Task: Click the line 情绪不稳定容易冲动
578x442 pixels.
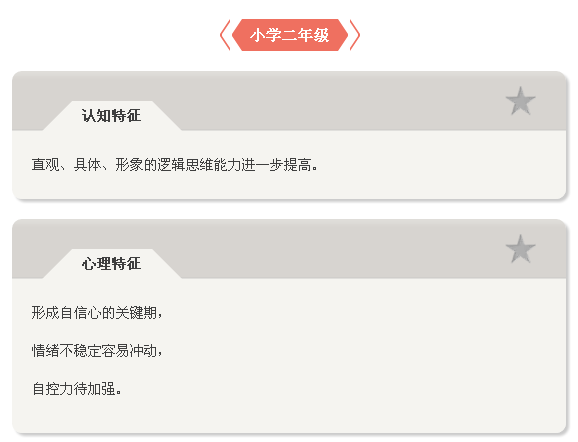Action: pyautogui.click(x=97, y=351)
